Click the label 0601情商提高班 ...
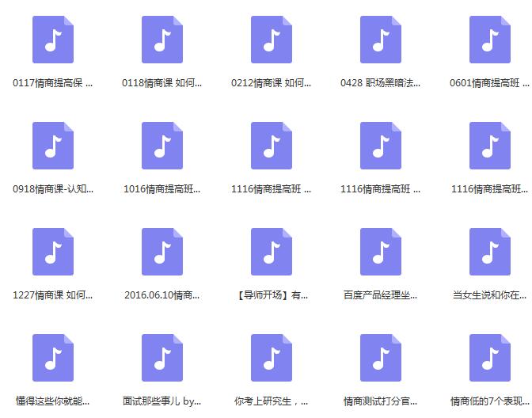 [489, 83]
